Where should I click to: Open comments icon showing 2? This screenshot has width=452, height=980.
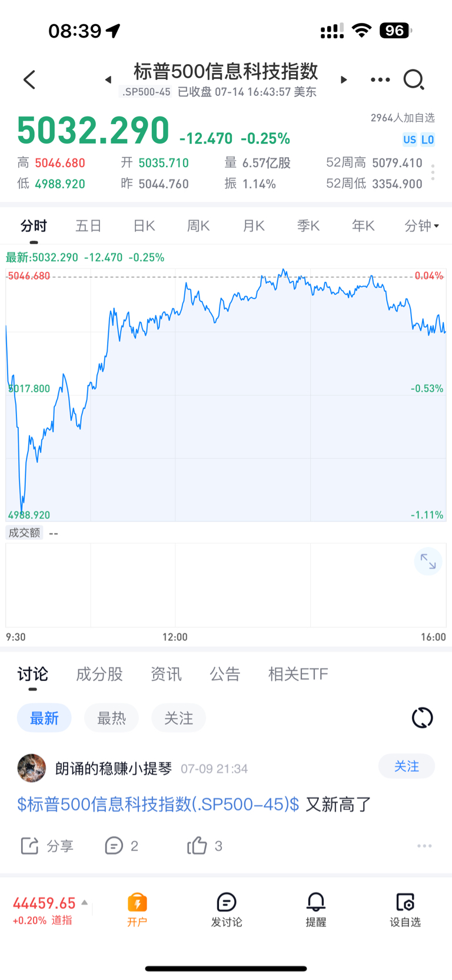coord(114,846)
